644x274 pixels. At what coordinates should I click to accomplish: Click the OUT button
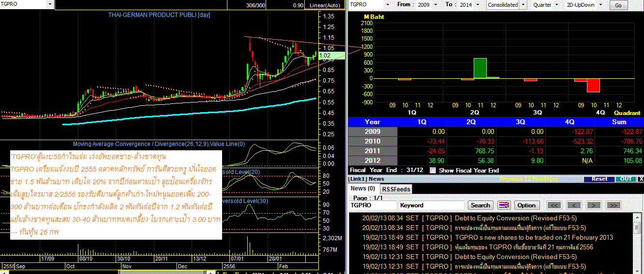625,179
